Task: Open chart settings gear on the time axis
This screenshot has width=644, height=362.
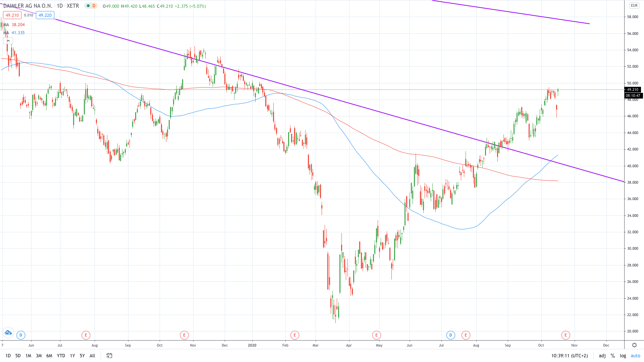Action: pos(634,345)
